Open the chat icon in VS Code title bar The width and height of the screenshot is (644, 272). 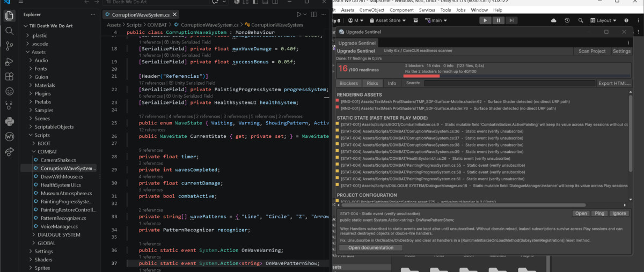(215, 3)
